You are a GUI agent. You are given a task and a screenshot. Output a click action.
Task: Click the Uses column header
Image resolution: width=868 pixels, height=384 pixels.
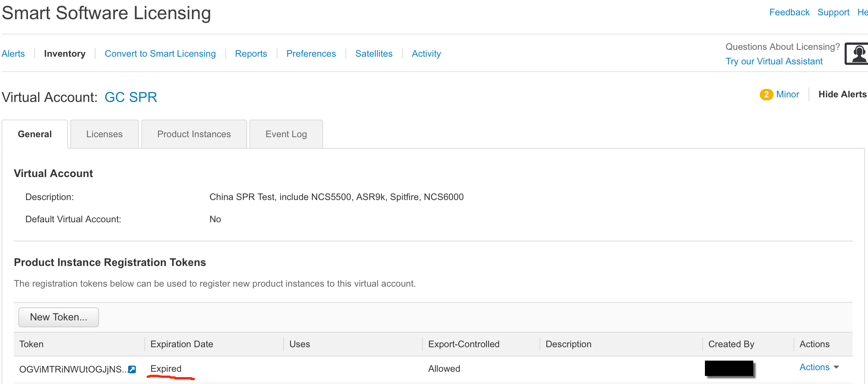click(300, 344)
